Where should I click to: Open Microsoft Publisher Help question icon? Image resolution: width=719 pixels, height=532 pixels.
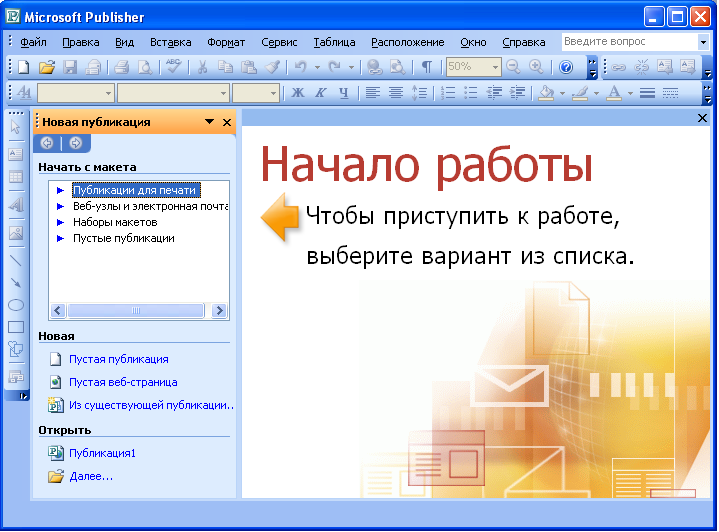[566, 67]
